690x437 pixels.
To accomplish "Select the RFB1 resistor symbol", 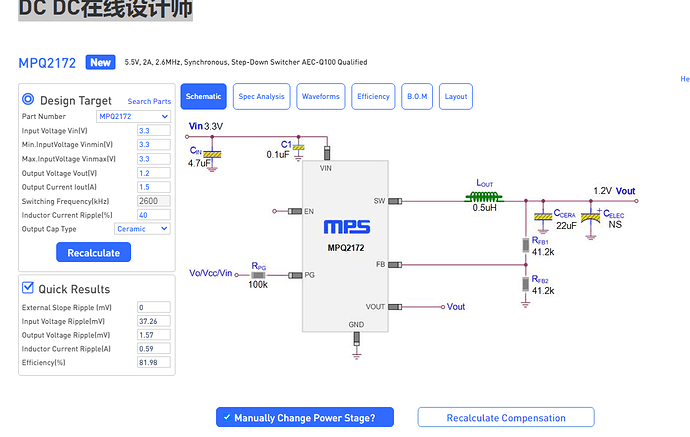I will (x=525, y=245).
